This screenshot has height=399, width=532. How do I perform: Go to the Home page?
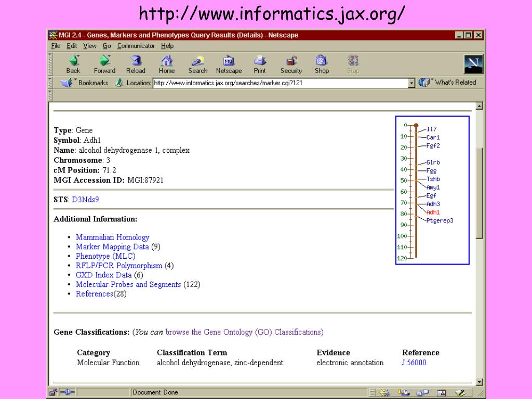coord(167,64)
